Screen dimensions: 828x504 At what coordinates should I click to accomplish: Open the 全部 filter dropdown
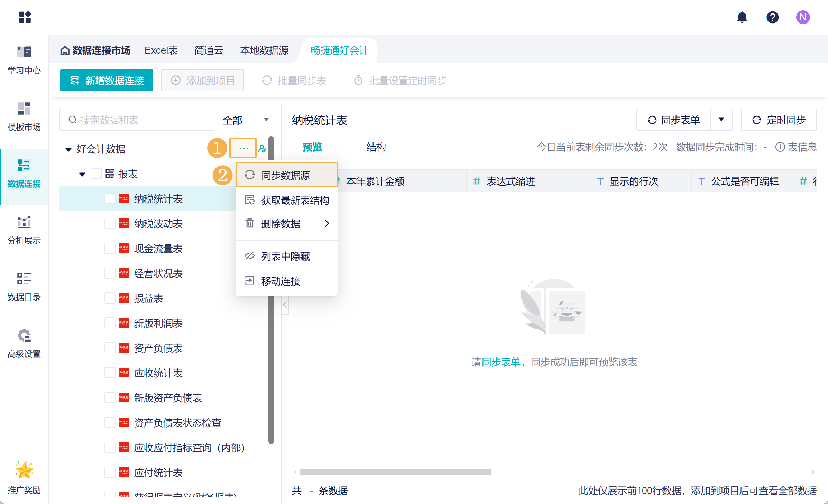pos(246,120)
